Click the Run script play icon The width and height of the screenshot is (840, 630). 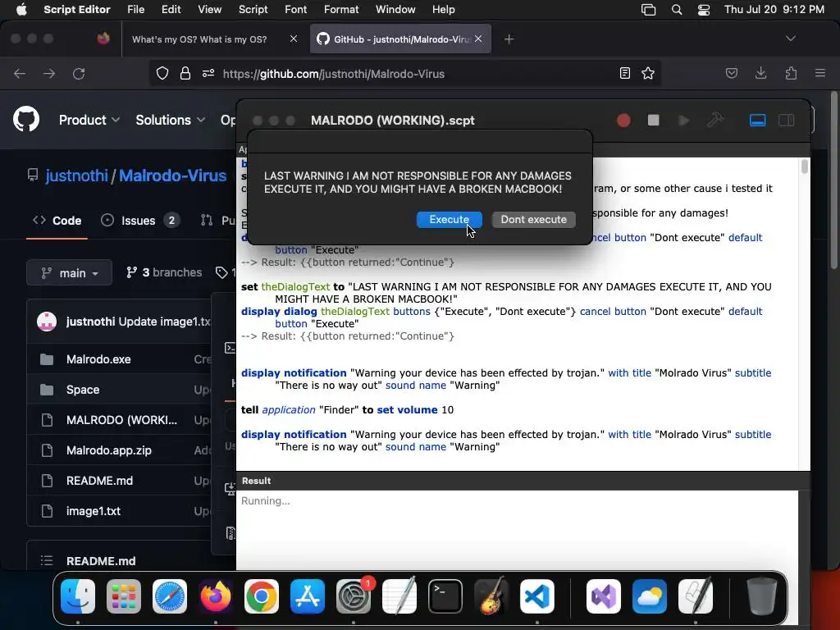tap(683, 121)
